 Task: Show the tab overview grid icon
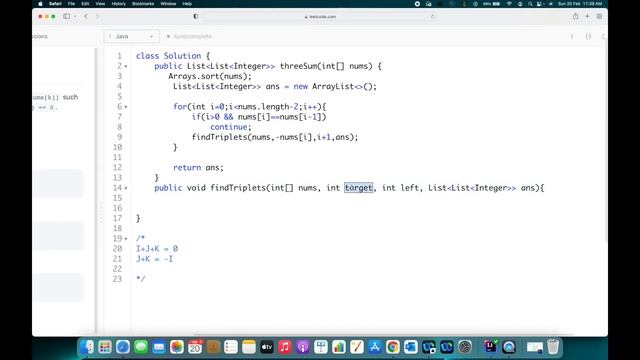click(x=599, y=16)
